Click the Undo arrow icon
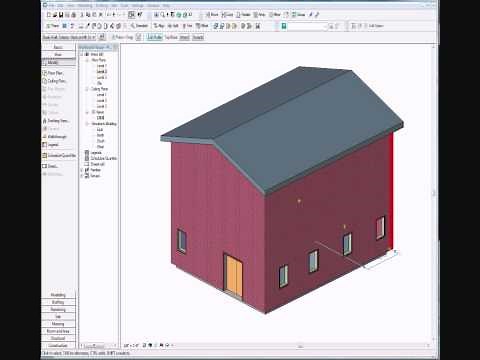The height and width of the screenshot is (360, 480). [109, 15]
